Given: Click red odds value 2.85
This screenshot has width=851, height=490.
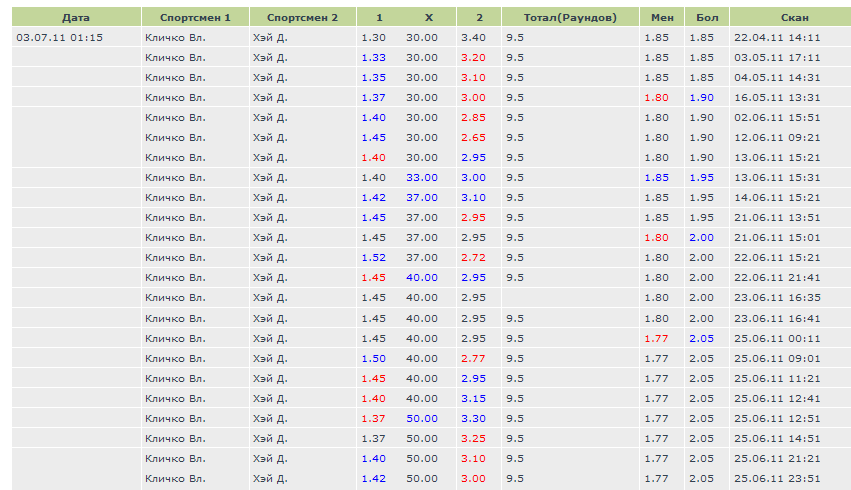Looking at the screenshot, I should pos(473,118).
